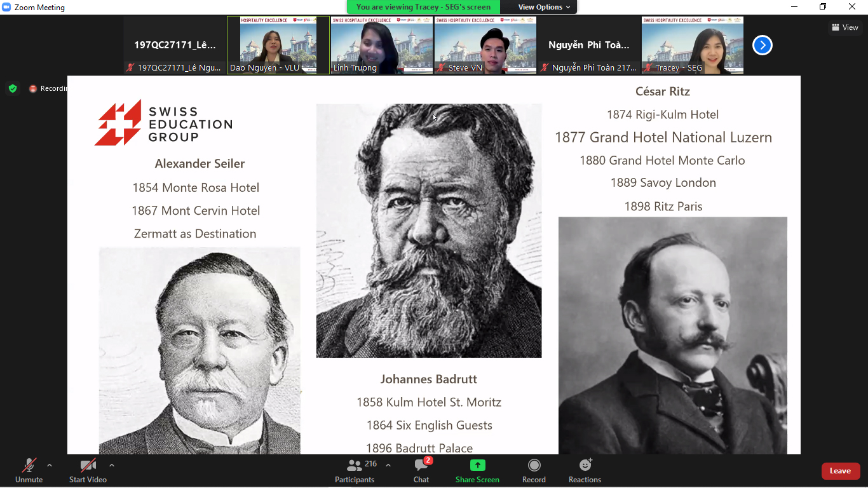868x488 pixels.
Task: Select Linh Truong video thumbnail
Action: coord(382,45)
